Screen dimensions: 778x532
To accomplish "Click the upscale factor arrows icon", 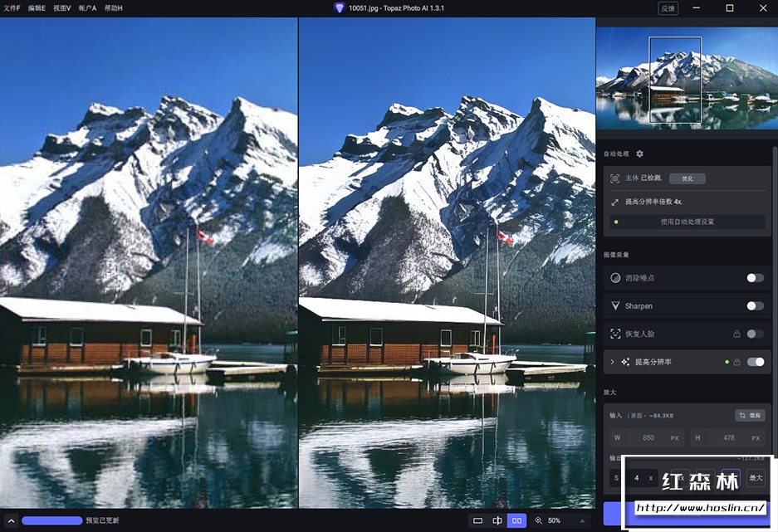I will pyautogui.click(x=614, y=202).
